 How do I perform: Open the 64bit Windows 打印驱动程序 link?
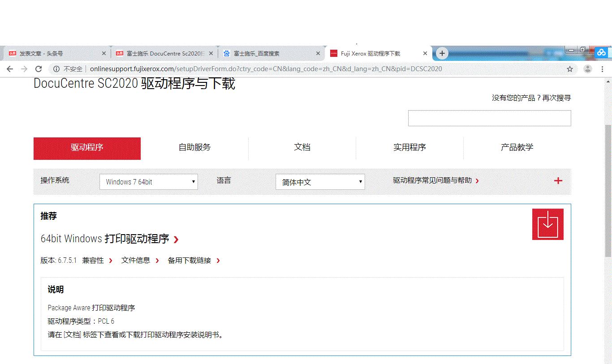point(106,239)
